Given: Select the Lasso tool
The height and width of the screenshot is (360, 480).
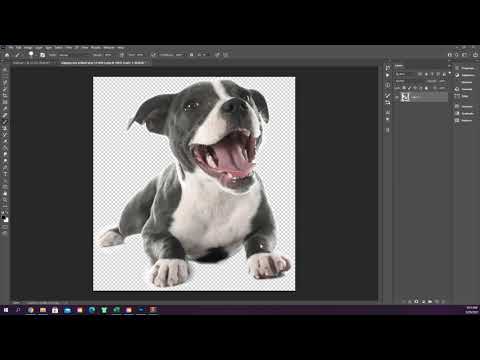Looking at the screenshot, I should pos(5,83).
